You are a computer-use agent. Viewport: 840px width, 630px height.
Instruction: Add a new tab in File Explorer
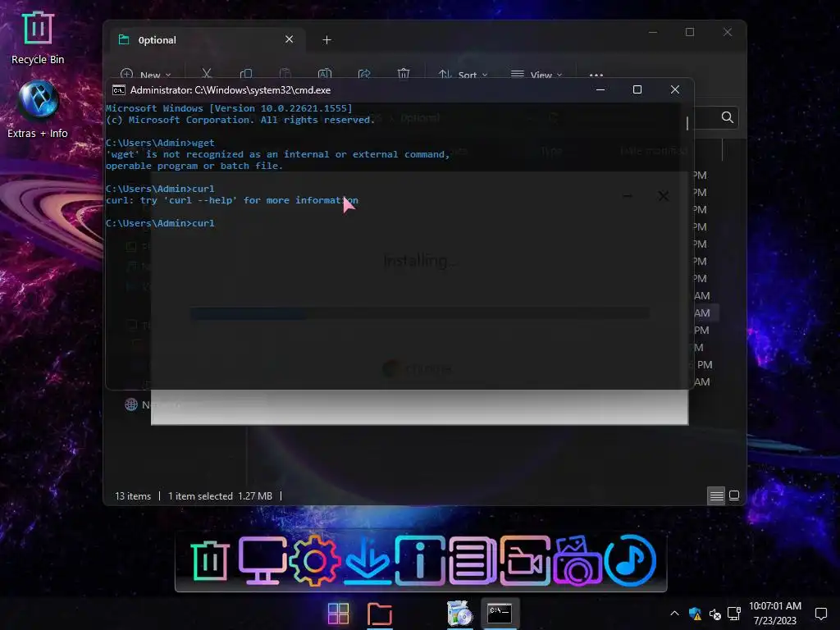coord(326,40)
